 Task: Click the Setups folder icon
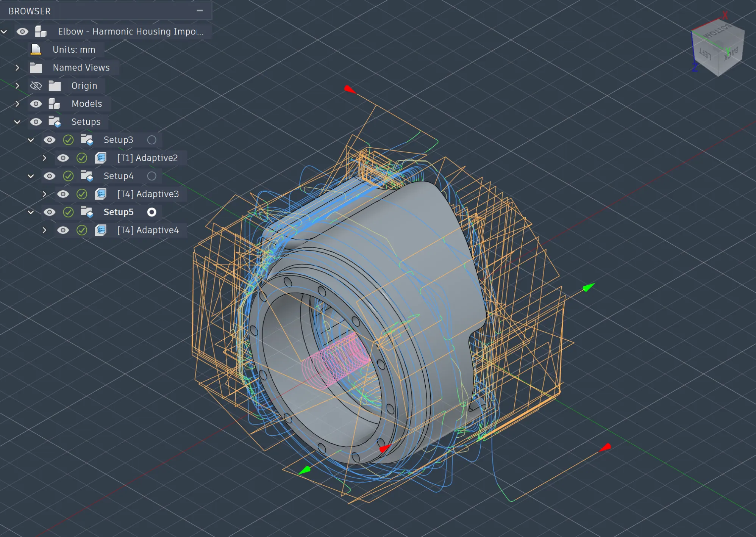(55, 122)
